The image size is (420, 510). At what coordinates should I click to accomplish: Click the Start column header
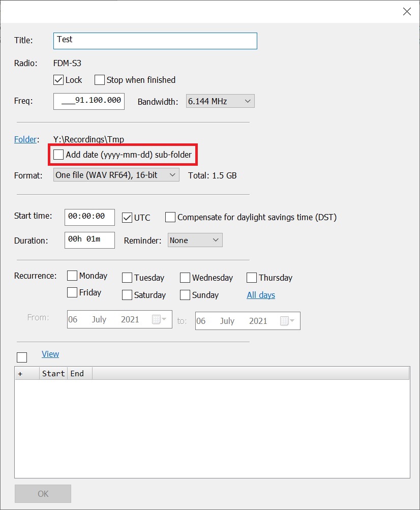coord(53,374)
